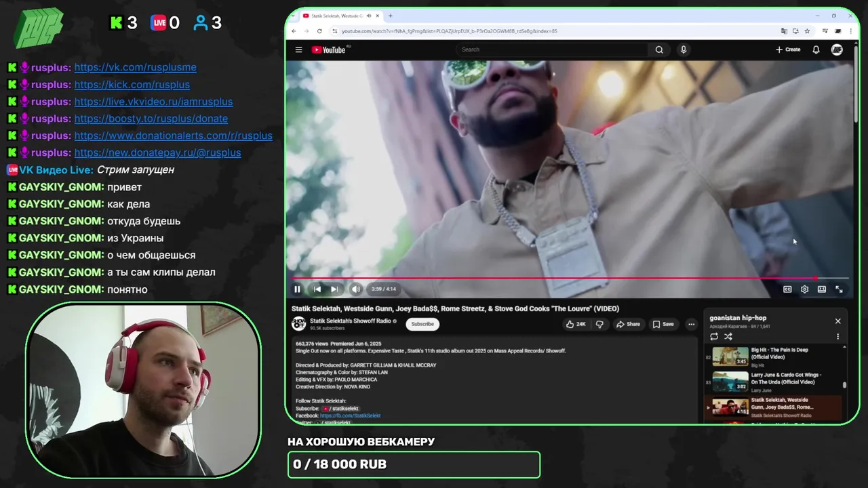
Task: Seek on the red video progress bar
Action: point(570,278)
